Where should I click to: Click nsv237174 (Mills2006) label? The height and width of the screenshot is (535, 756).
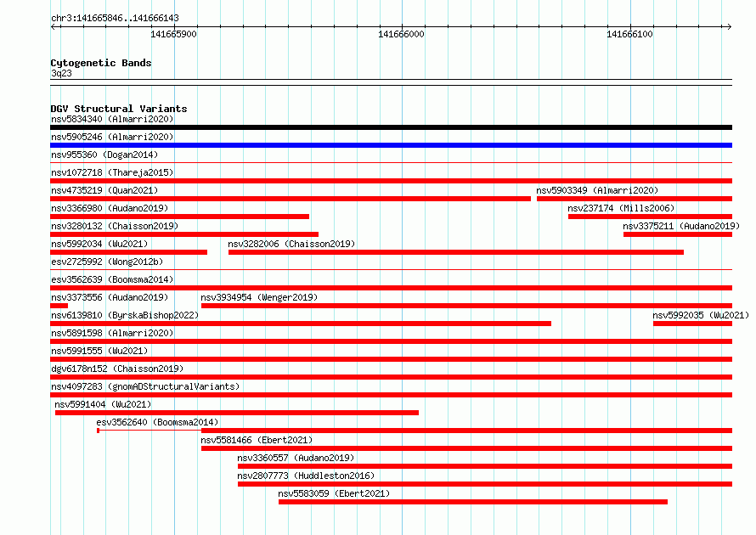point(621,208)
